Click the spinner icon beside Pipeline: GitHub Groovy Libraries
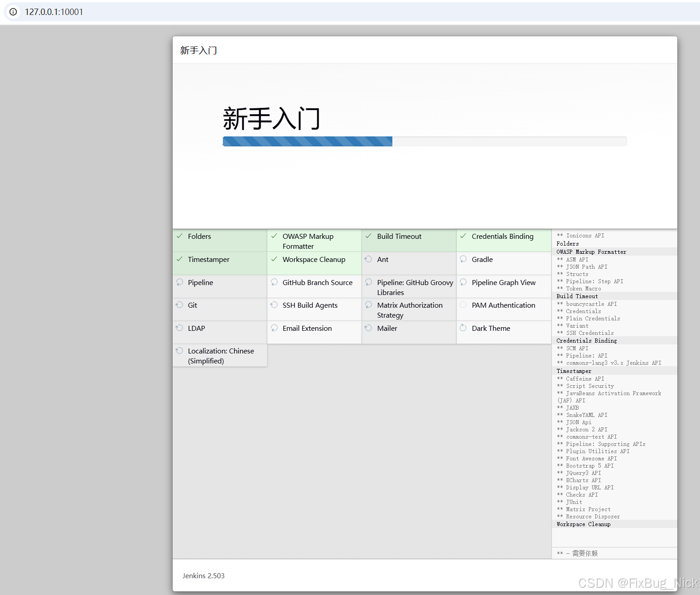The height and width of the screenshot is (595, 700). click(x=368, y=282)
